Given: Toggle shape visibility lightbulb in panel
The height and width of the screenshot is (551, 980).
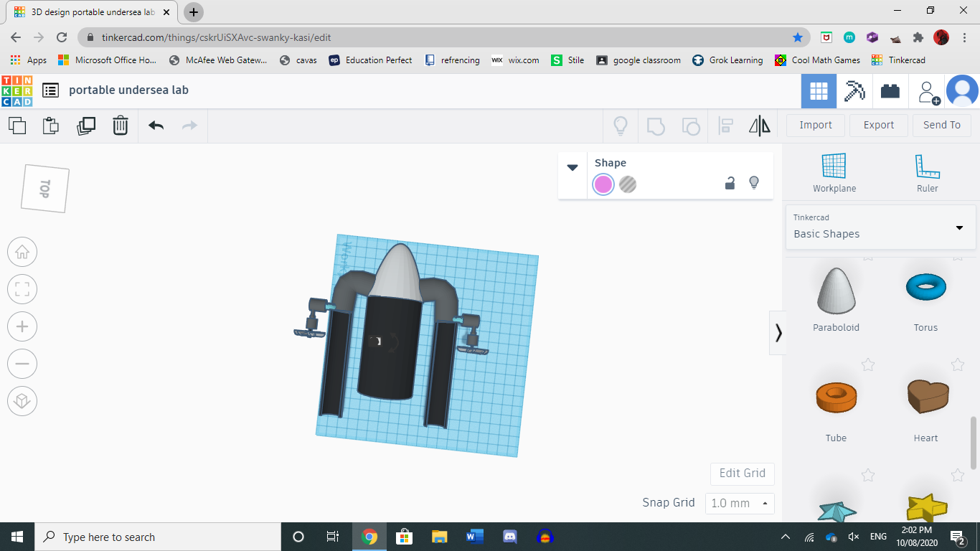Looking at the screenshot, I should pyautogui.click(x=754, y=183).
